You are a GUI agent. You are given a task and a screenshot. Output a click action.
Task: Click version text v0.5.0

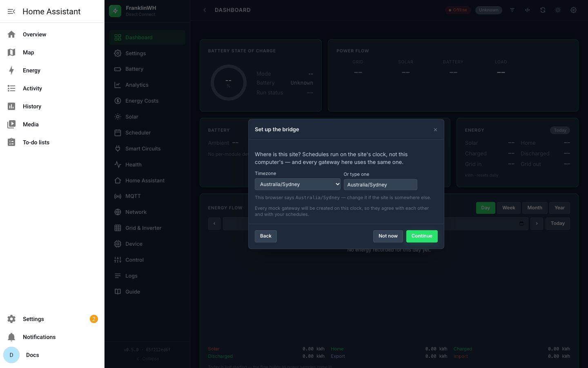147,350
